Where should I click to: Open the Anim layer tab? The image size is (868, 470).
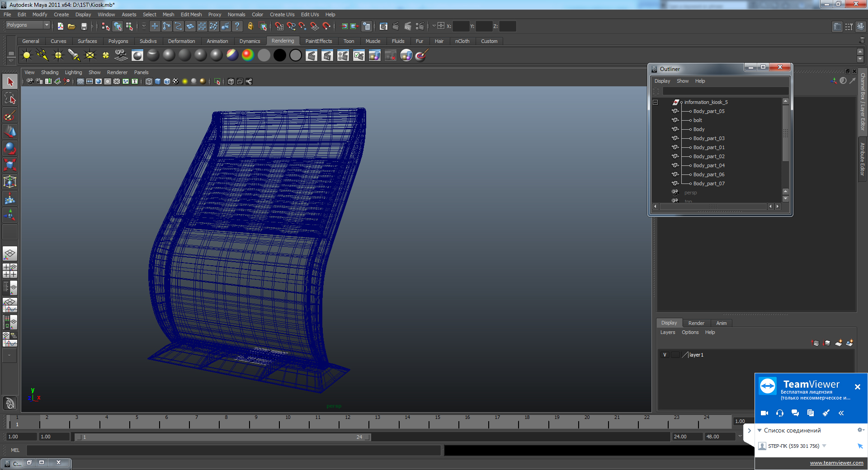click(721, 323)
